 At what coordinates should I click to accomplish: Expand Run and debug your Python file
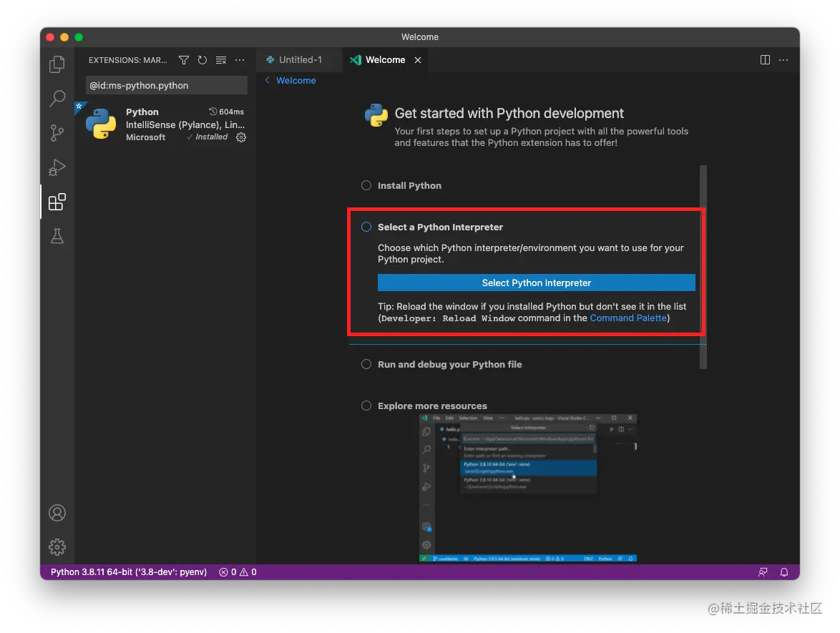(449, 364)
